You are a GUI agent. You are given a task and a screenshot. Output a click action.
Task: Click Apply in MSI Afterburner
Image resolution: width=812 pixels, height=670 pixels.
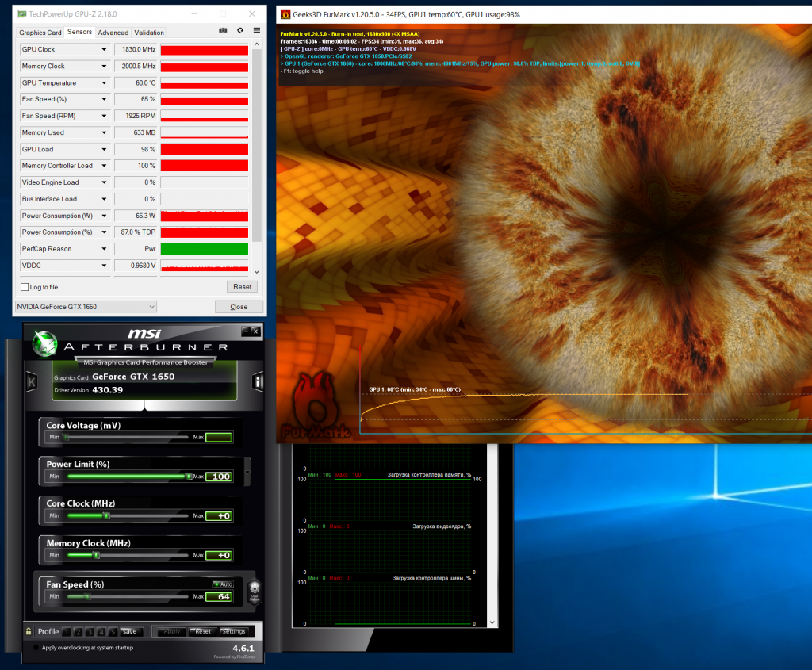point(172,632)
